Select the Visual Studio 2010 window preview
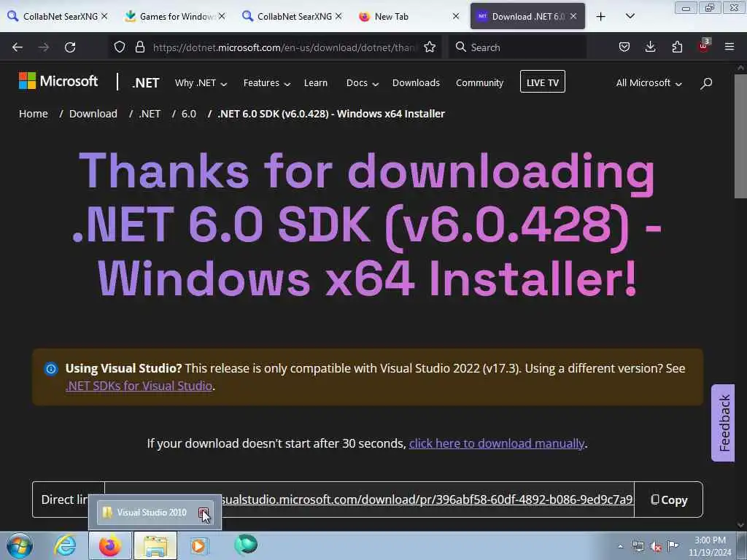The image size is (747, 560). 155,513
